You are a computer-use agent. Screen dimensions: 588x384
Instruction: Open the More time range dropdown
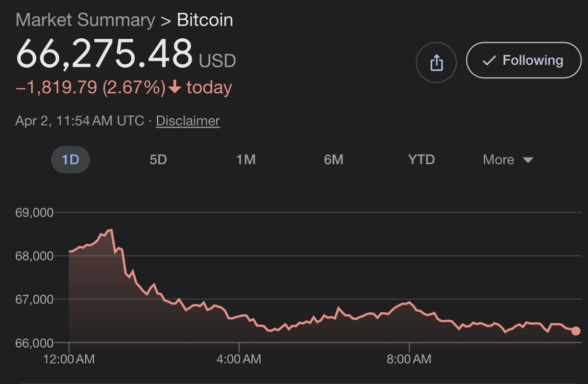pyautogui.click(x=508, y=160)
